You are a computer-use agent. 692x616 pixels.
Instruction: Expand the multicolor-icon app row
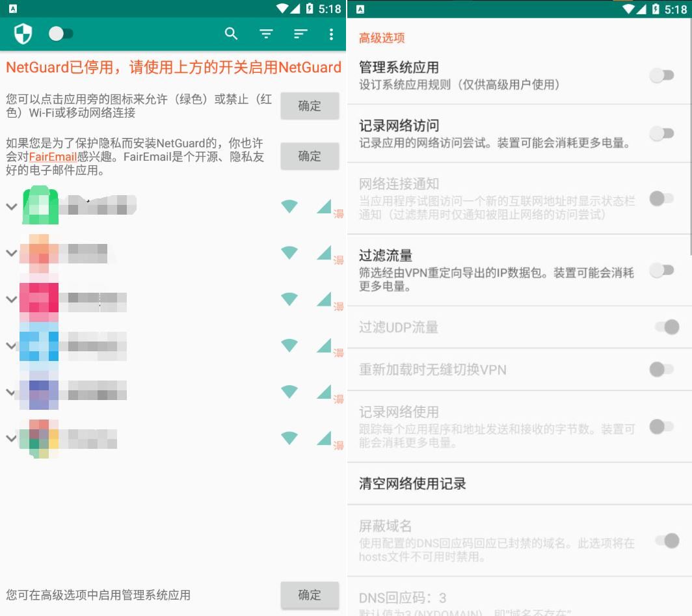coord(12,438)
